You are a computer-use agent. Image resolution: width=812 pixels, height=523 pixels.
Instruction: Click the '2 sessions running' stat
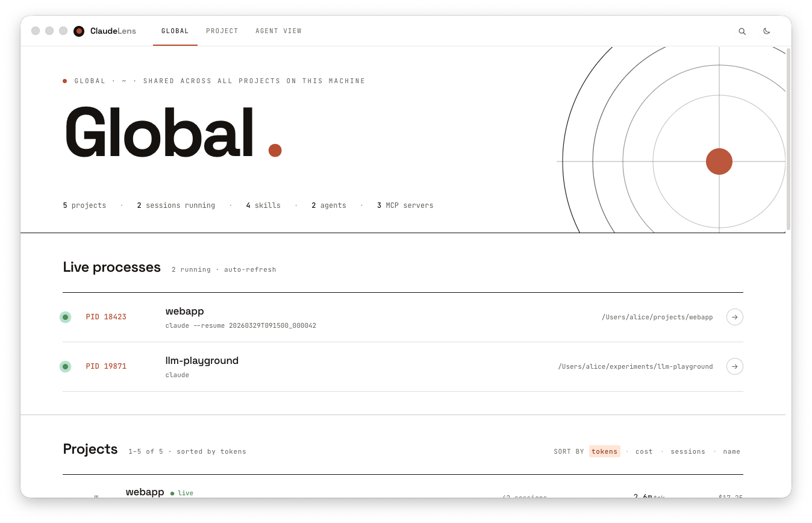pos(176,205)
